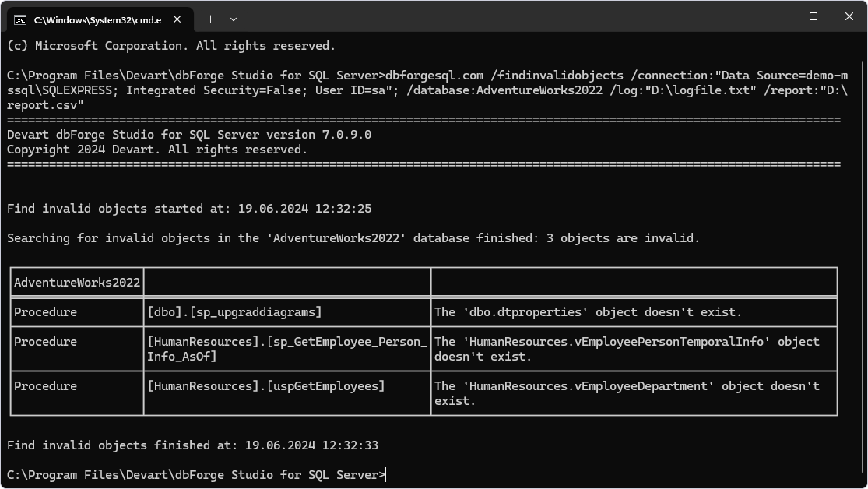This screenshot has width=868, height=489.
Task: Click the vEmployeeDepartment error message text
Action: (x=627, y=393)
